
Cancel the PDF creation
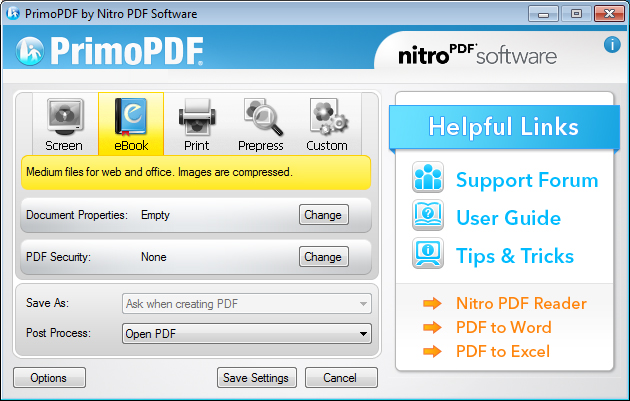pyautogui.click(x=341, y=378)
